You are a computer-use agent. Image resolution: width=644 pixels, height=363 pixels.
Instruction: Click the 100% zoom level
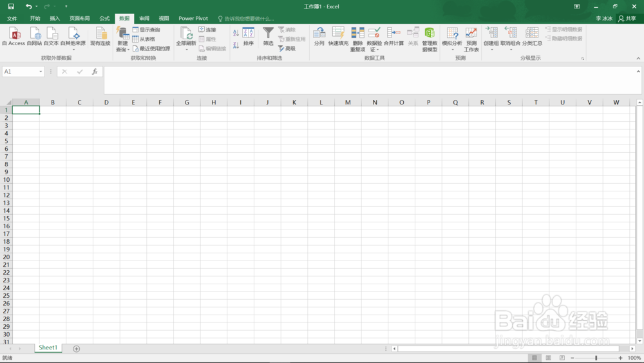pyautogui.click(x=634, y=358)
